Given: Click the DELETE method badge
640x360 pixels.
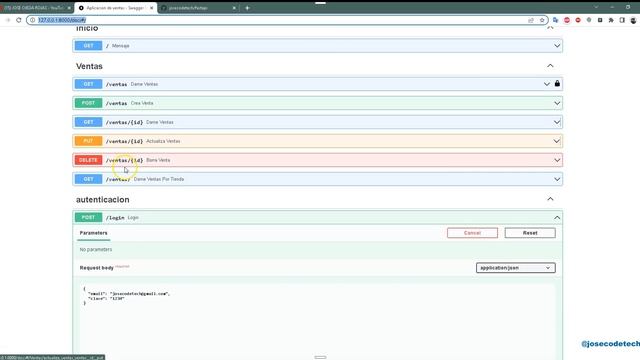Looking at the screenshot, I should click(x=88, y=160).
